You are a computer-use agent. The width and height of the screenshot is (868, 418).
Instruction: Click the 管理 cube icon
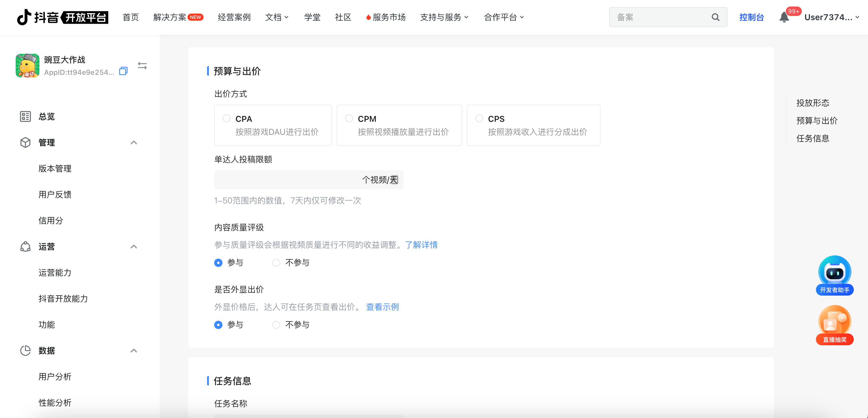(25, 142)
